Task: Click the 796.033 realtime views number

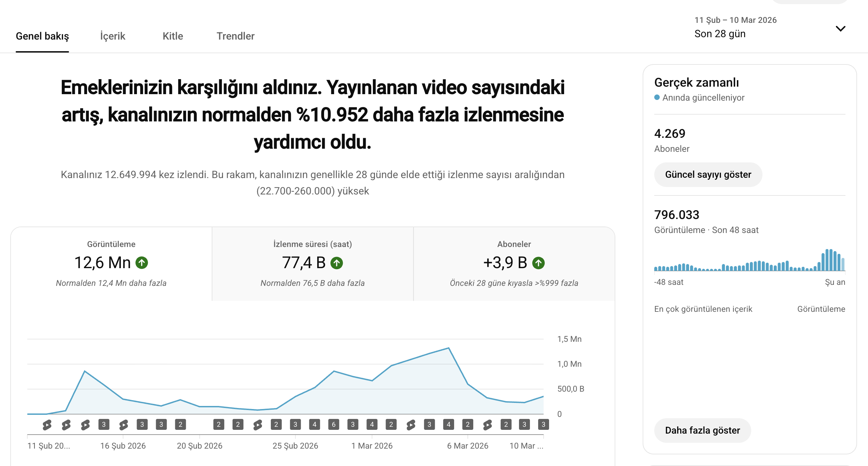Action: coord(677,215)
